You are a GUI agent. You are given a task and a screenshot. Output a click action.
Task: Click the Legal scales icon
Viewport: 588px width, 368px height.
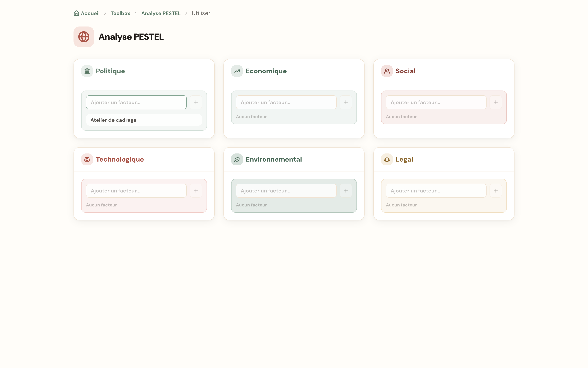coord(387,159)
